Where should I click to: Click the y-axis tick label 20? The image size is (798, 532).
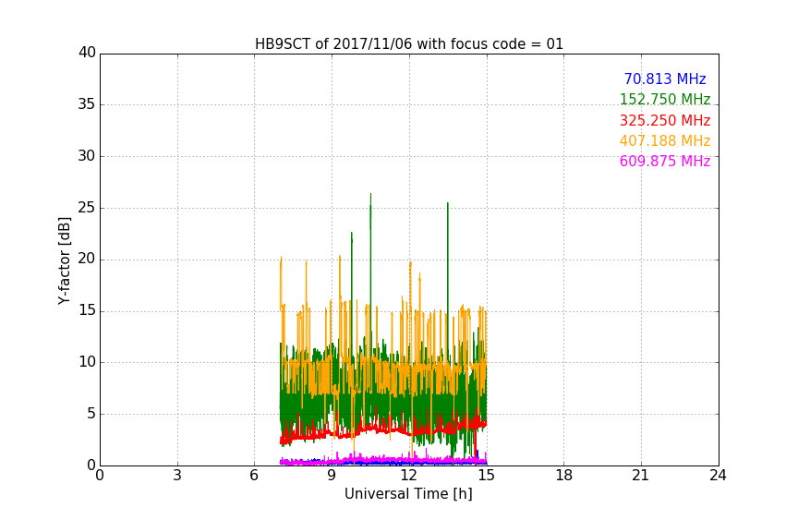click(87, 260)
